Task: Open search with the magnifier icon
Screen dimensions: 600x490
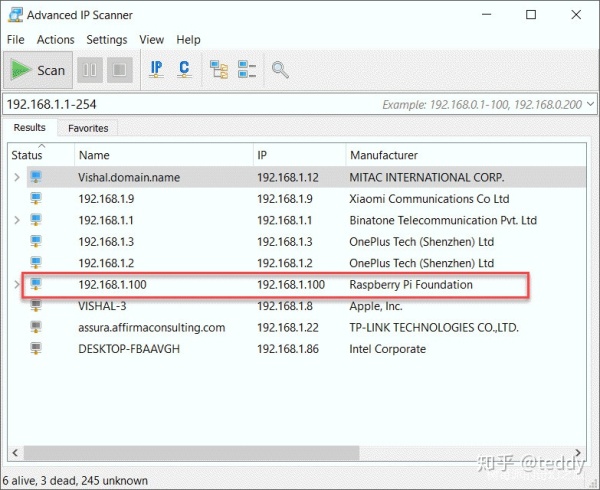Action: (280, 70)
